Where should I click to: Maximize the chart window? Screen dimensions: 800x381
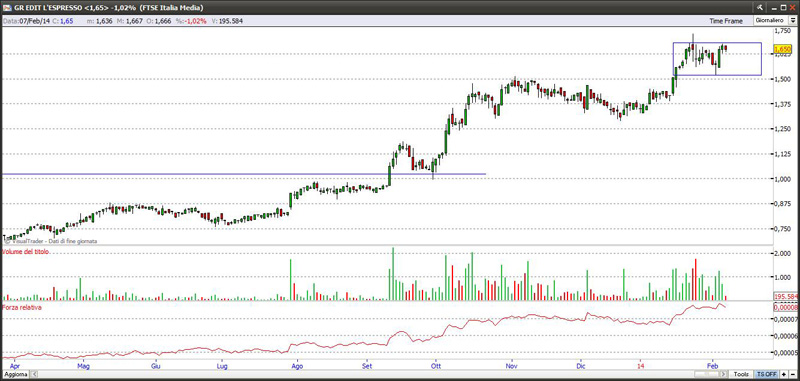click(783, 7)
